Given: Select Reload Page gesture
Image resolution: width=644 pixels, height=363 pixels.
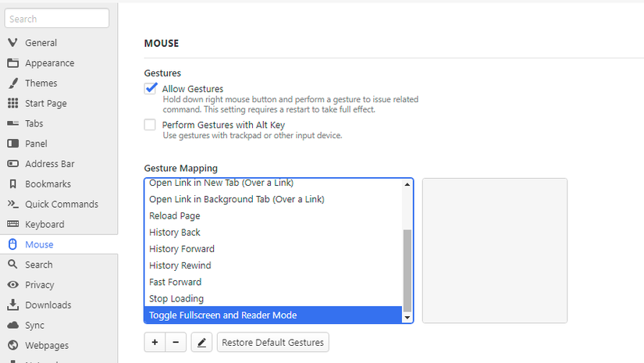Looking at the screenshot, I should [273, 215].
